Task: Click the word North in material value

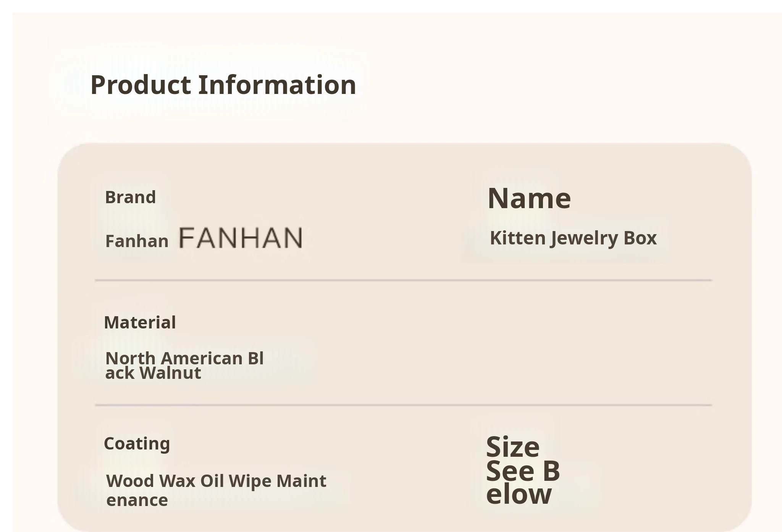Action: click(x=131, y=359)
